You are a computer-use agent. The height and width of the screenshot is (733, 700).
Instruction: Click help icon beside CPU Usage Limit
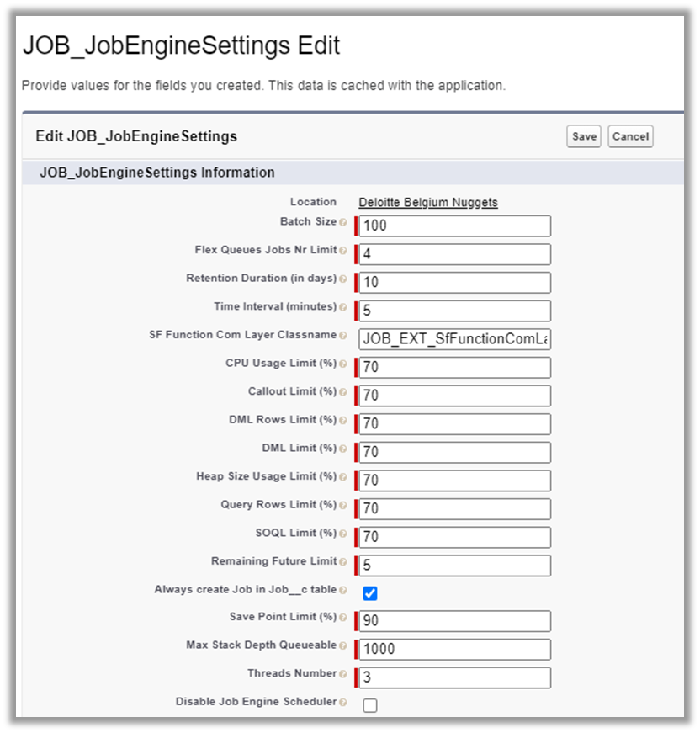[x=342, y=364]
